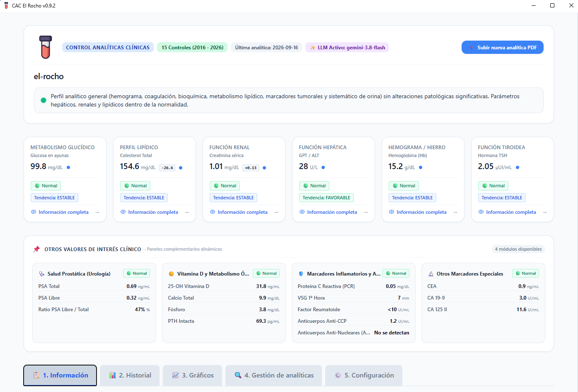The image size is (578, 392).
Task: Click the LLM Activo: gemini-3.8-flash badge
Action: point(347,47)
